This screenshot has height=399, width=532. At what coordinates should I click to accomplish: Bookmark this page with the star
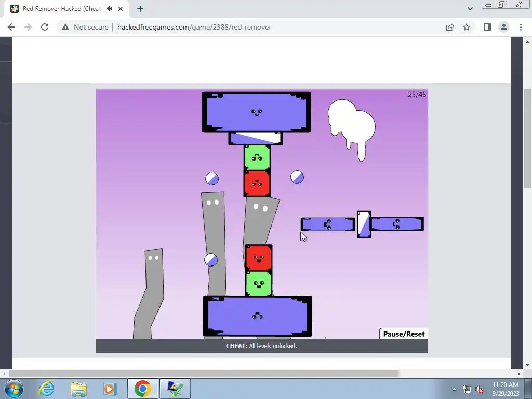[x=467, y=27]
